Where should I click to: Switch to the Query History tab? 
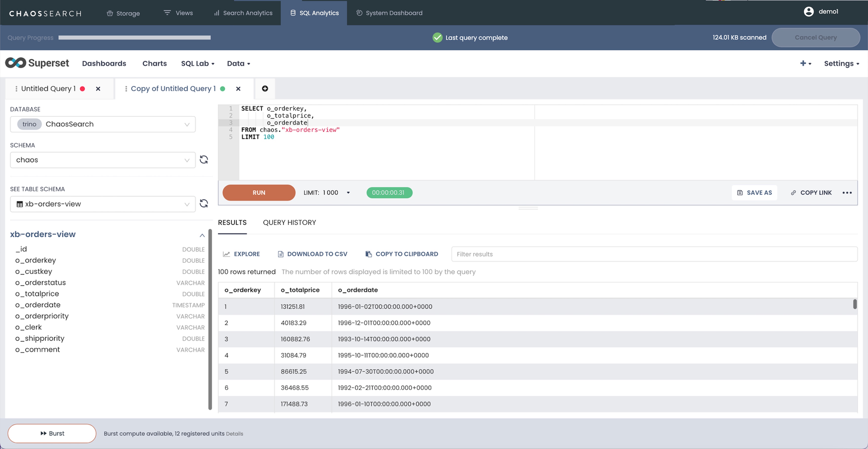click(289, 223)
